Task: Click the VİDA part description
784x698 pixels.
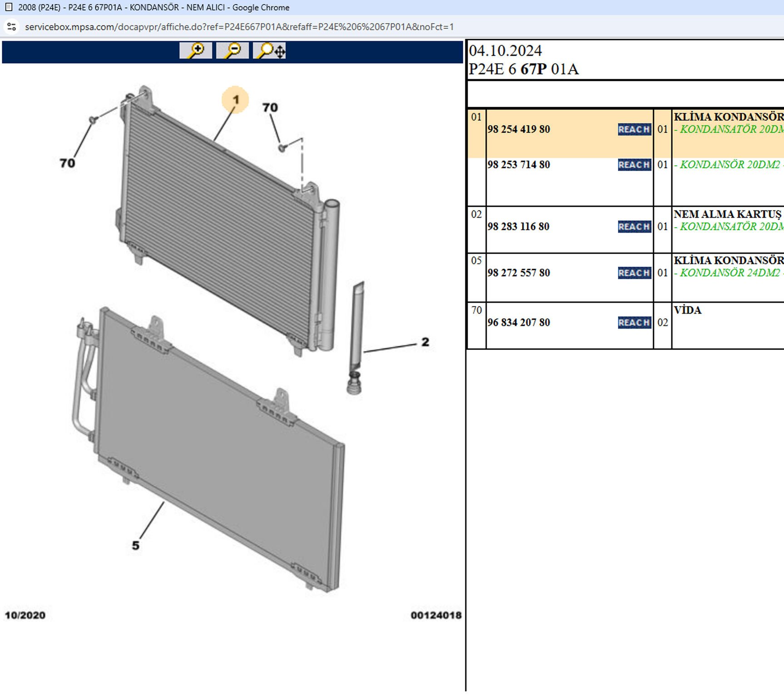Action: click(x=688, y=310)
